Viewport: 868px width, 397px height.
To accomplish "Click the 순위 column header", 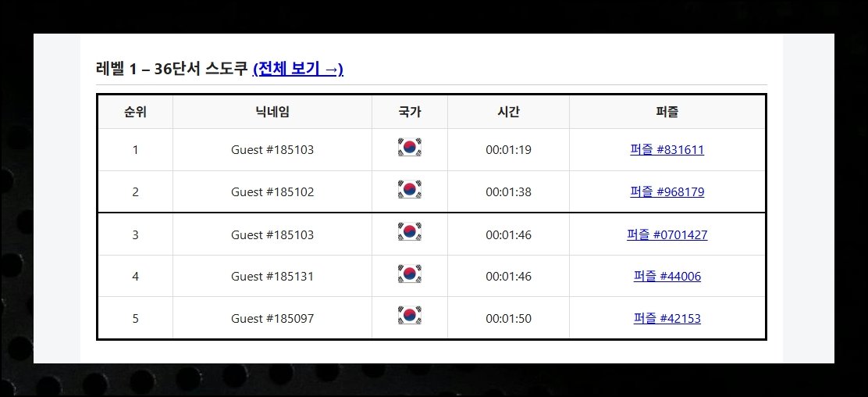I will (136, 113).
